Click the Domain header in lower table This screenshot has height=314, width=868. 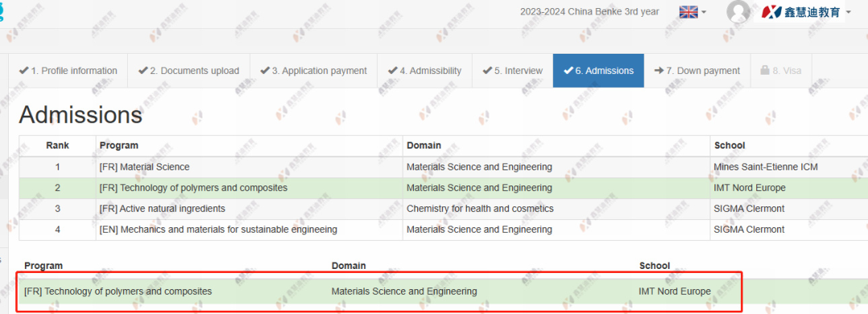(349, 266)
